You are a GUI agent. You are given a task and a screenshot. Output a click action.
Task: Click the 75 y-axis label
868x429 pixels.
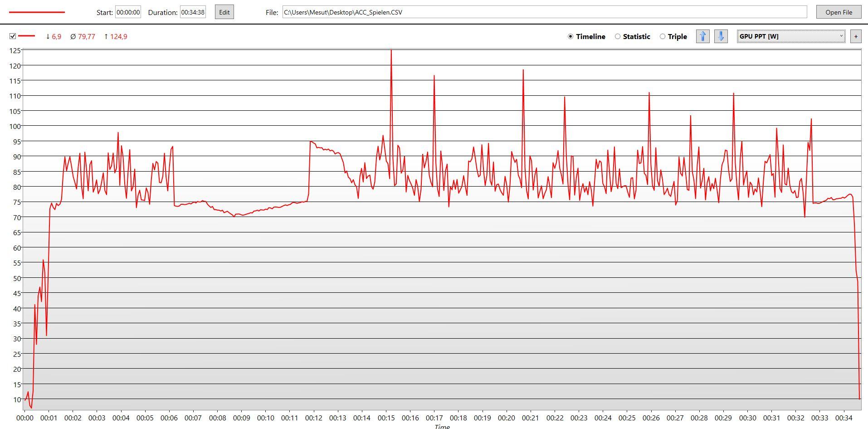click(17, 202)
